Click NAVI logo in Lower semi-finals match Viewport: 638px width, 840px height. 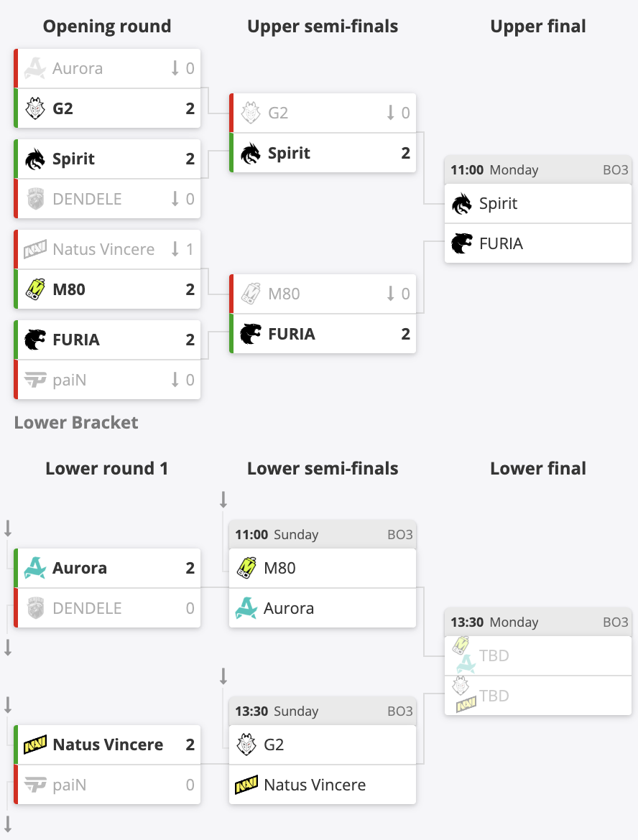246,785
